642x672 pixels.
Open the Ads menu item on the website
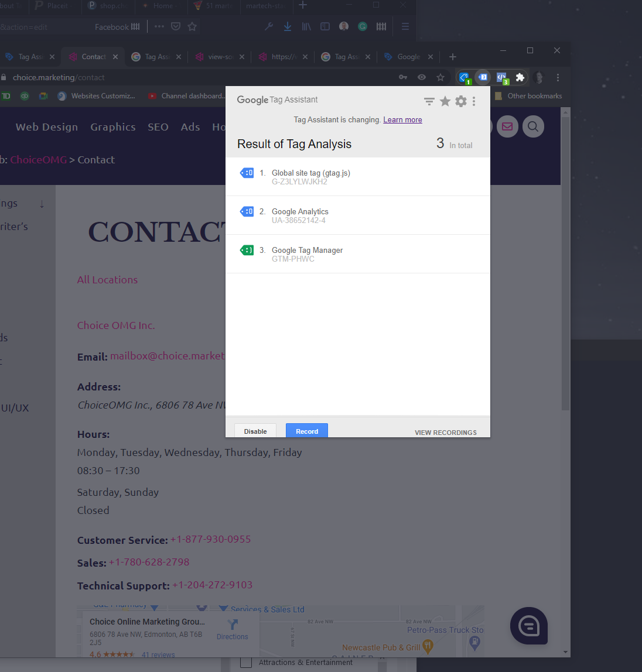[x=190, y=127]
